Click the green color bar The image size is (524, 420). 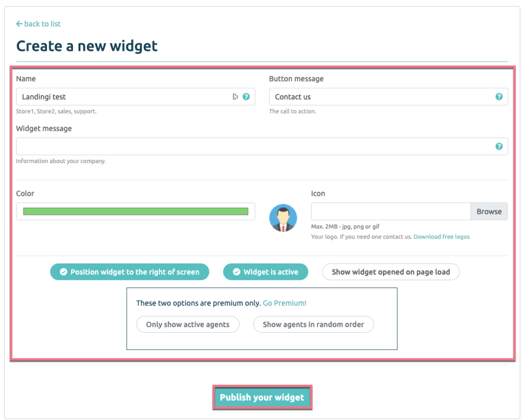[x=135, y=211]
